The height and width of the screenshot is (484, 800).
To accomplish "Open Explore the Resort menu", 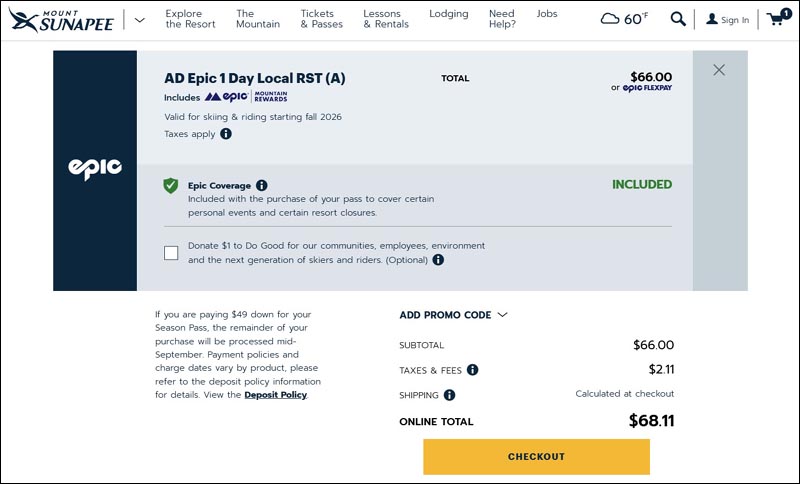I will tap(190, 19).
